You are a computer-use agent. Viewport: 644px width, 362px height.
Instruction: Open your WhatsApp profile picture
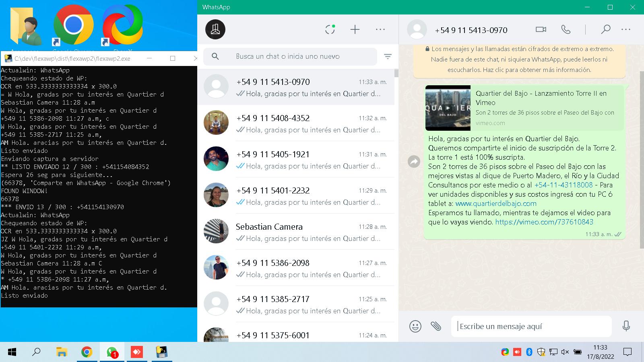pyautogui.click(x=215, y=29)
